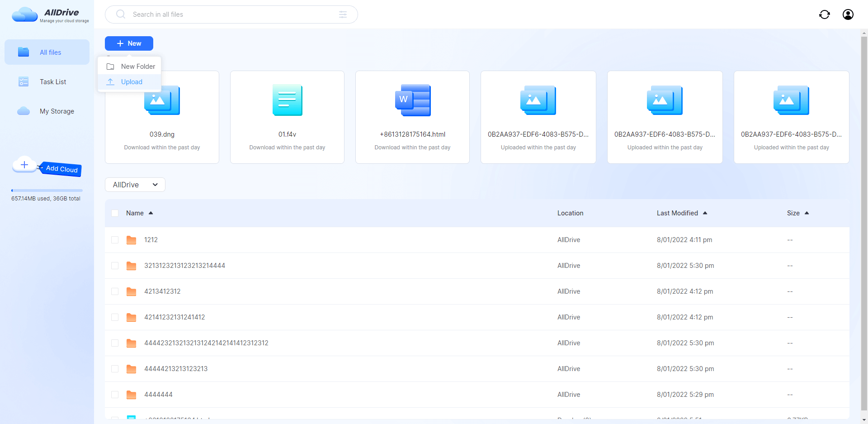Click the My Storage cloud icon
The image size is (868, 424).
[x=24, y=111]
